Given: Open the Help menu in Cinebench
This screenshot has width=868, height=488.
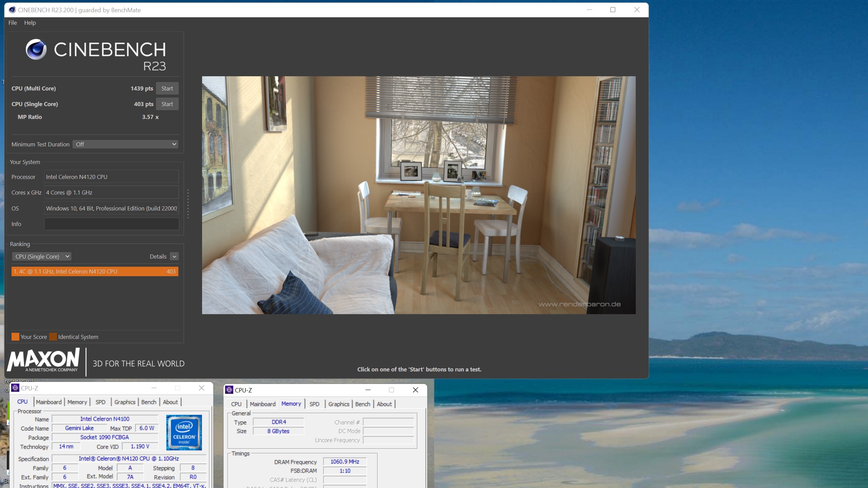Looking at the screenshot, I should click(30, 23).
